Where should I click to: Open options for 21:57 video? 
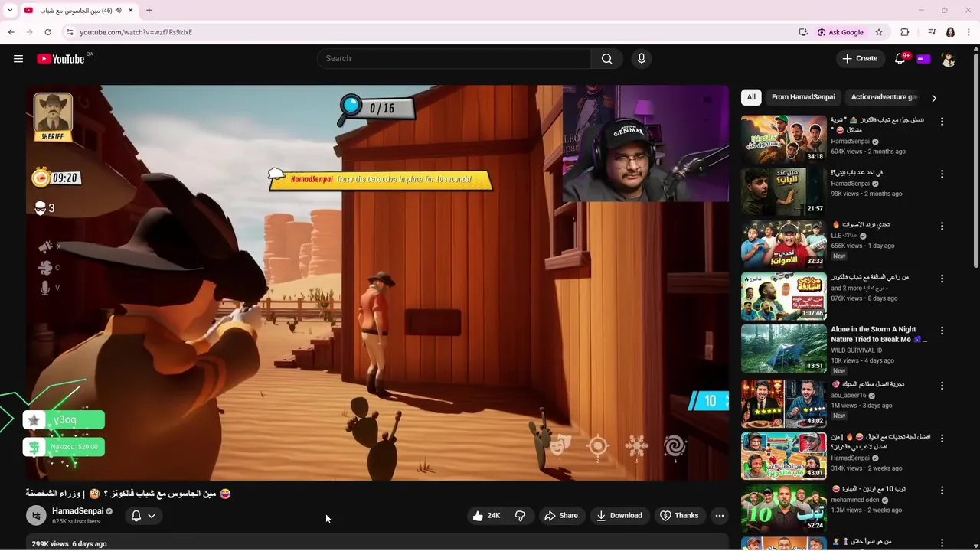click(942, 174)
